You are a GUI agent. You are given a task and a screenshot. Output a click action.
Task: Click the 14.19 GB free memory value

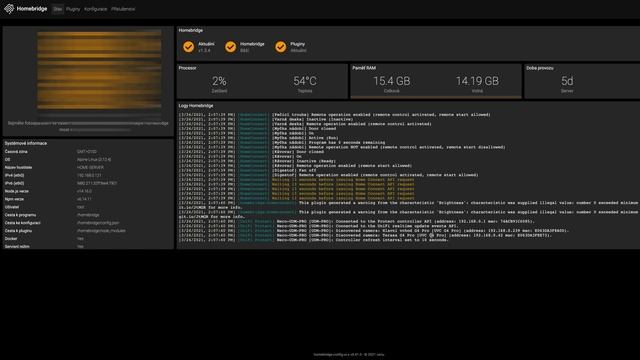pyautogui.click(x=477, y=81)
